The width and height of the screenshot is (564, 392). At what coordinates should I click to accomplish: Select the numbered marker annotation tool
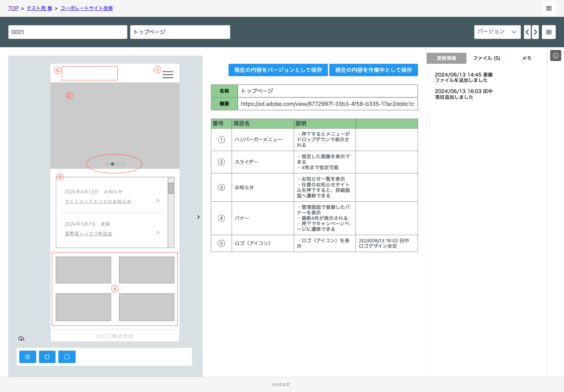[x=28, y=357]
